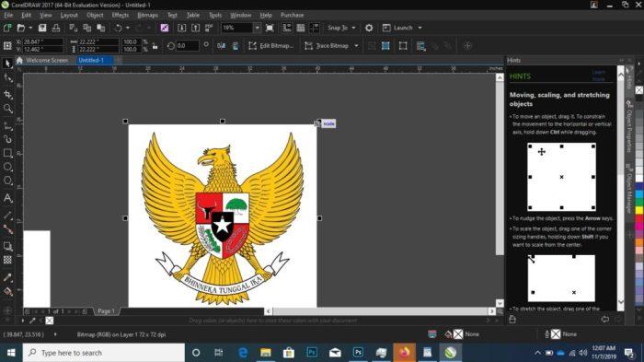Open the zoom level dropdown
The height and width of the screenshot is (362, 644).
point(257,28)
